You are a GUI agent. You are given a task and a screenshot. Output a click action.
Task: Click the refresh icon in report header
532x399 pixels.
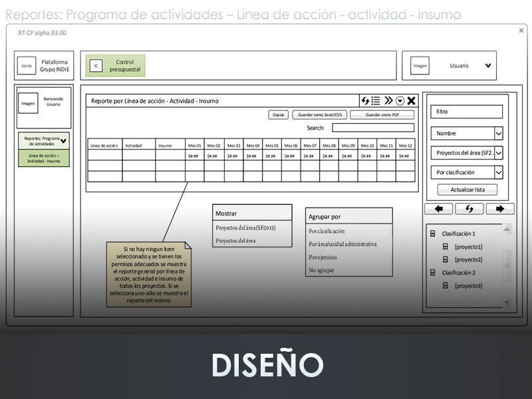coord(365,101)
